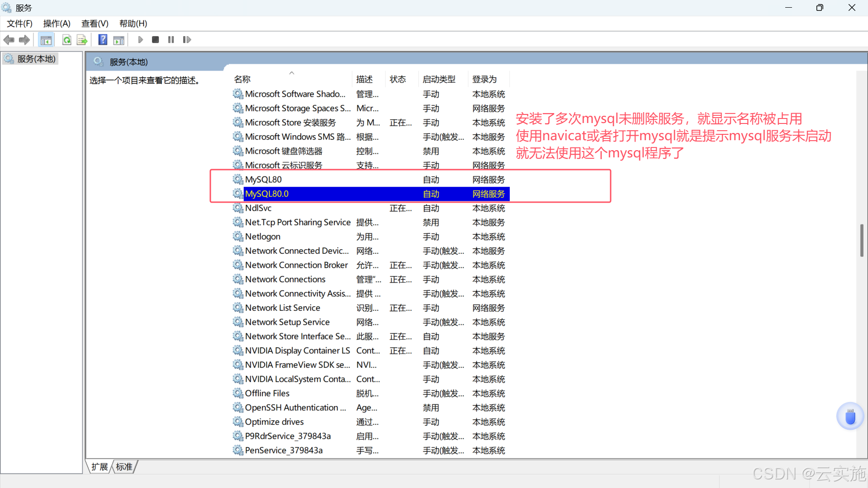Open the Help toolbar icon
The image size is (868, 488).
pyautogui.click(x=103, y=40)
